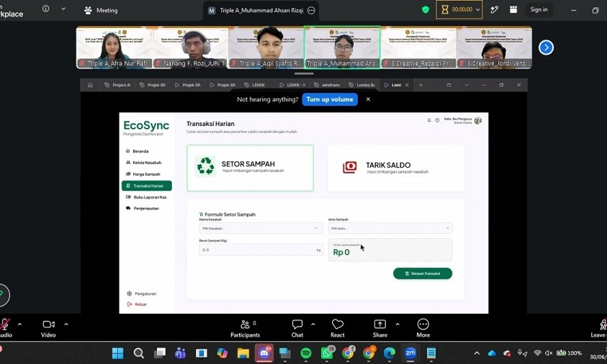Show hidden system tray icons
607x364 pixels.
pyautogui.click(x=477, y=352)
